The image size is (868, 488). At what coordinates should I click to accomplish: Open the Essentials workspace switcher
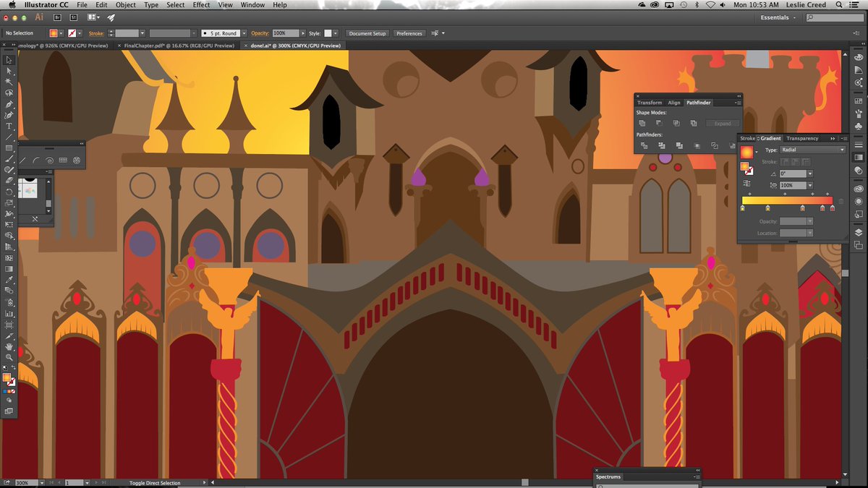(x=778, y=17)
